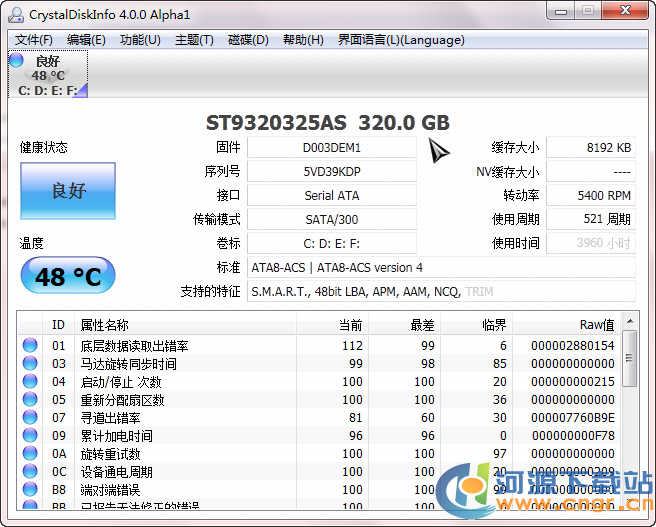656x527 pixels.
Task: Click the 良好 health status button
Action: click(x=68, y=190)
